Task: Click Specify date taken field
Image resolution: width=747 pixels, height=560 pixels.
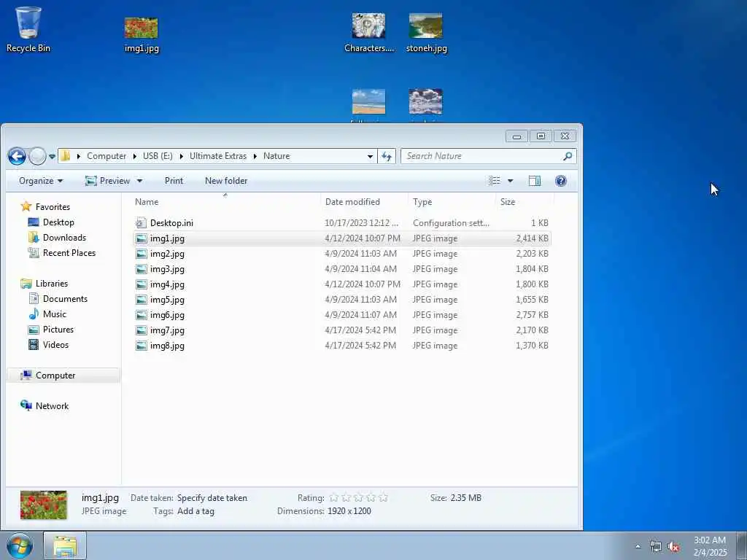Action: pyautogui.click(x=212, y=498)
